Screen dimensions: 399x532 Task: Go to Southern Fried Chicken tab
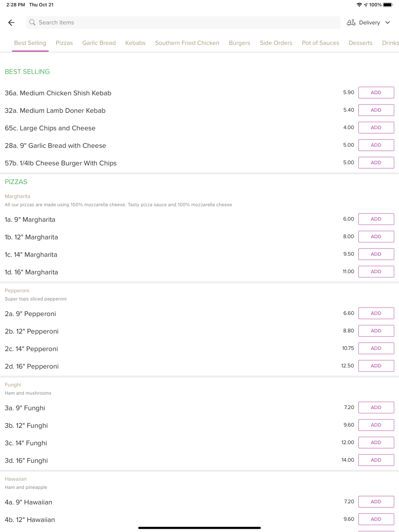pyautogui.click(x=187, y=43)
